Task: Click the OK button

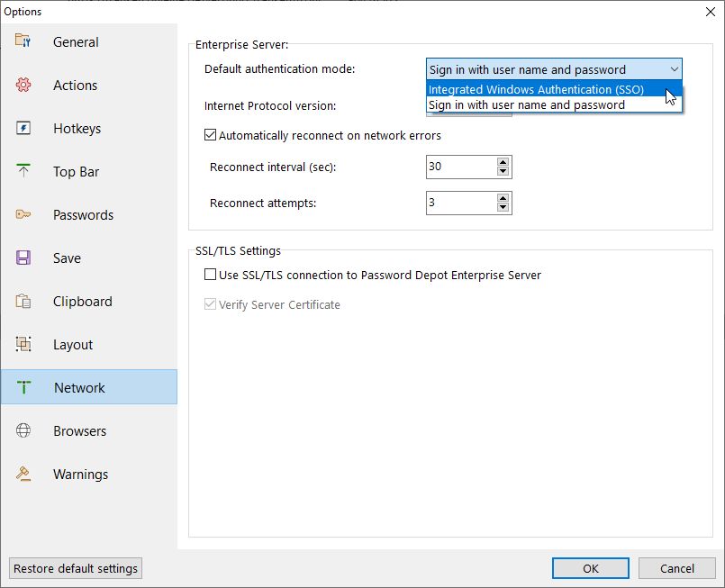Action: [591, 568]
